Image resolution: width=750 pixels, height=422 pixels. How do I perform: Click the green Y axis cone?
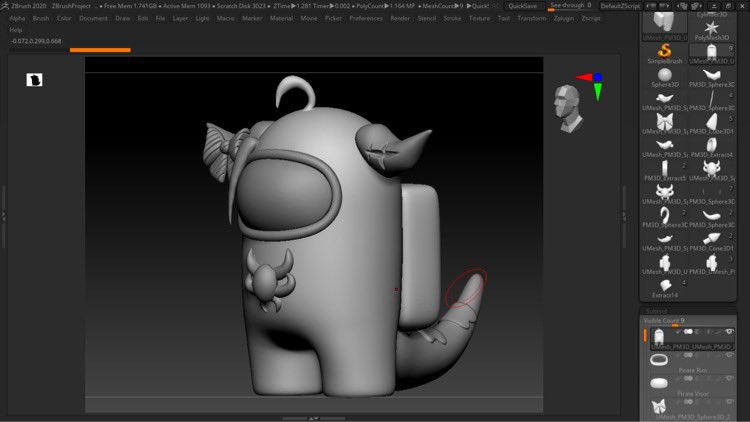click(598, 91)
